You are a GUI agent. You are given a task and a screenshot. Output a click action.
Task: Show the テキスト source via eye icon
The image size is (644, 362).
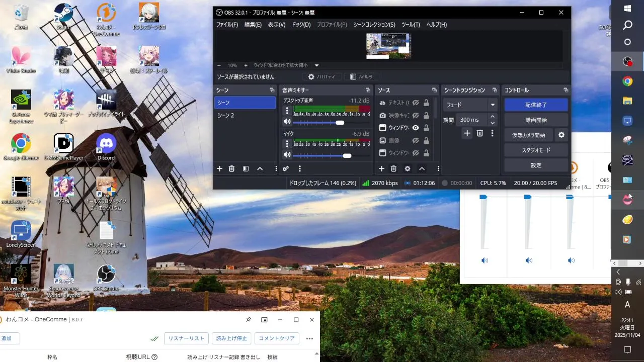pyautogui.click(x=416, y=103)
